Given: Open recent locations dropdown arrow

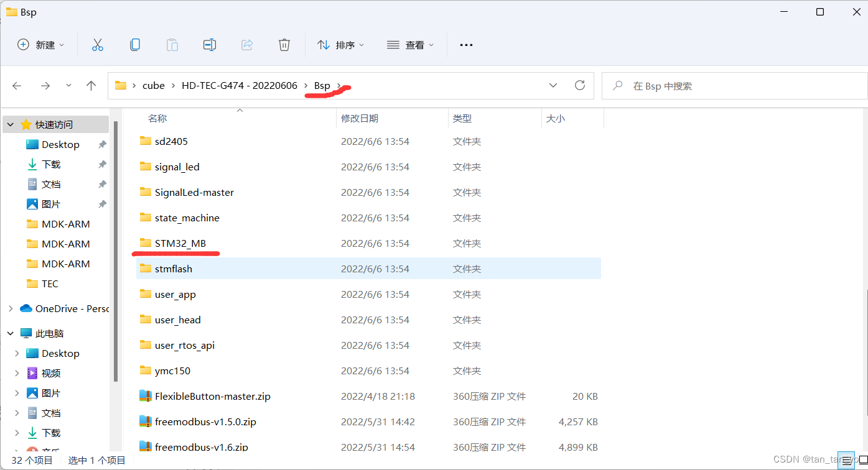Looking at the screenshot, I should pos(68,86).
